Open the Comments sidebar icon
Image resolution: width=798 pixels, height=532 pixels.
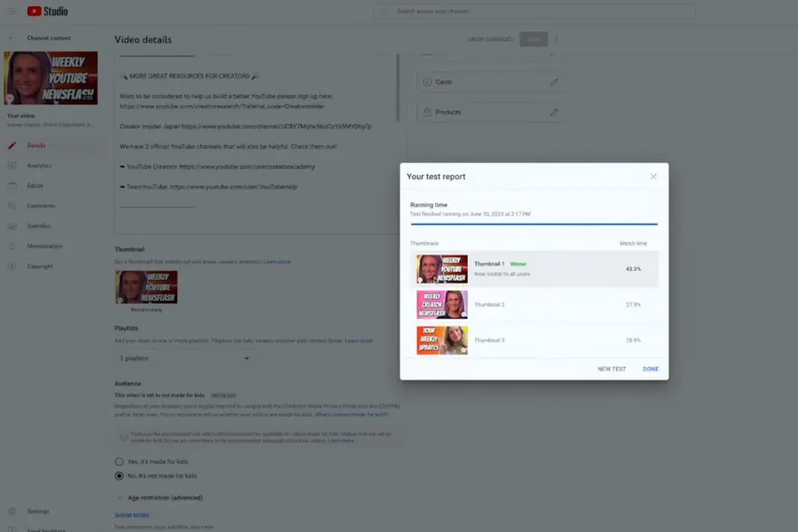tap(12, 206)
